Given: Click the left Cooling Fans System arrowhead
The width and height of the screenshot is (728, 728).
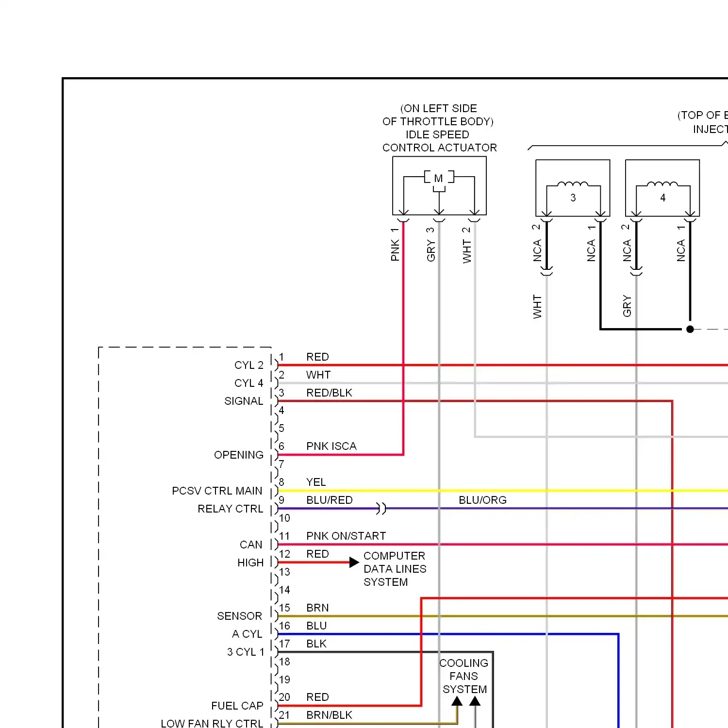Looking at the screenshot, I should point(457,701).
